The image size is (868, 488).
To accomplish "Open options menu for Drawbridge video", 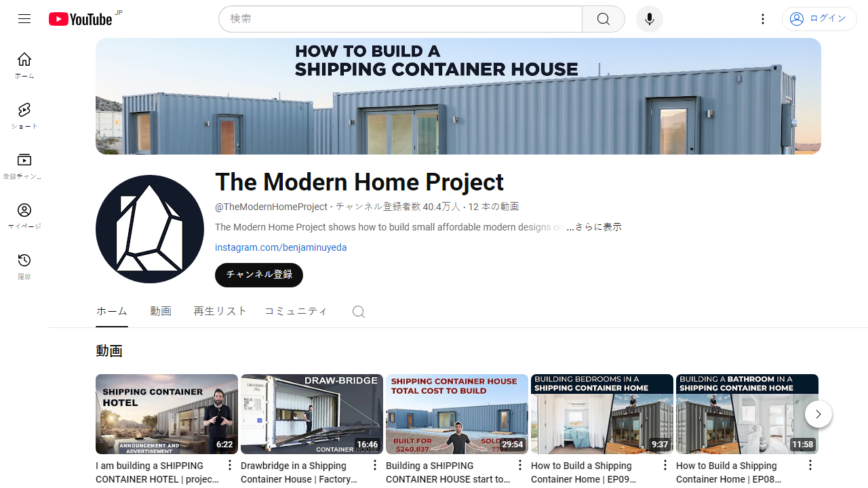I will pyautogui.click(x=374, y=465).
